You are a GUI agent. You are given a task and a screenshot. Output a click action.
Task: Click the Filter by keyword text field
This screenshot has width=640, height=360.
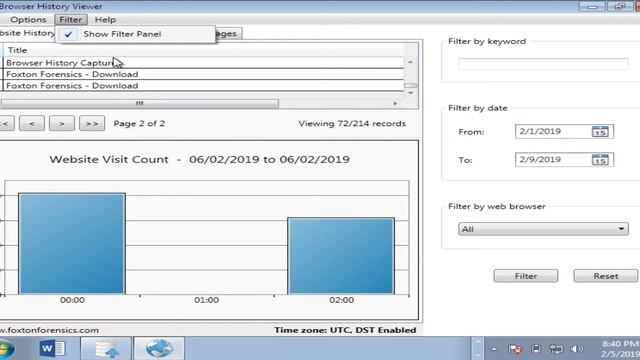click(x=543, y=64)
